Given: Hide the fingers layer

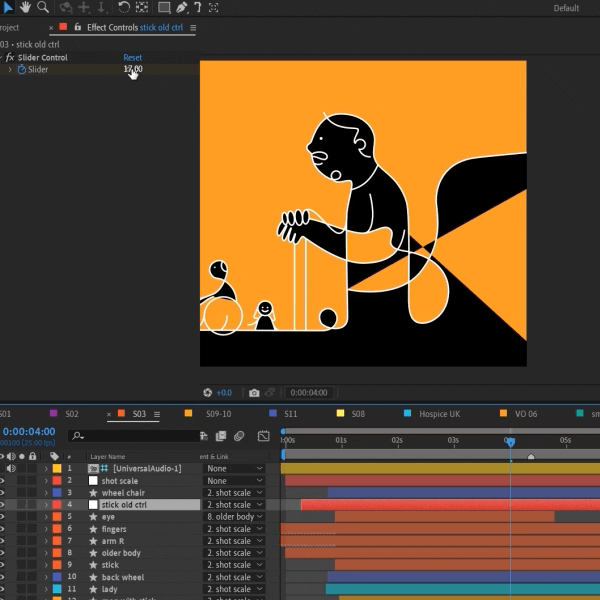Looking at the screenshot, I should click(2, 529).
